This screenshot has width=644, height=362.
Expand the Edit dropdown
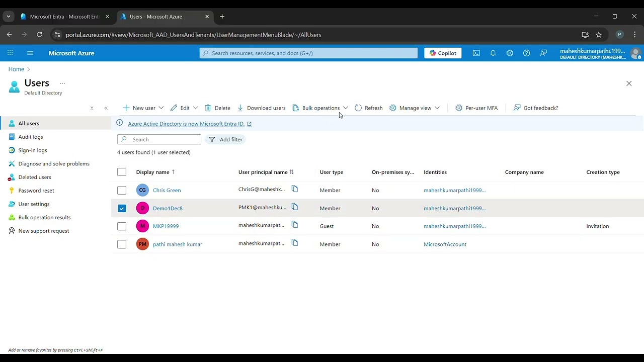[195, 108]
